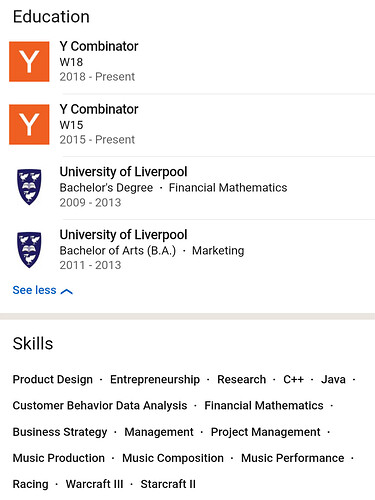Open Liverpool crest beside Marketing degree
This screenshot has height=500, width=375.
point(29,250)
